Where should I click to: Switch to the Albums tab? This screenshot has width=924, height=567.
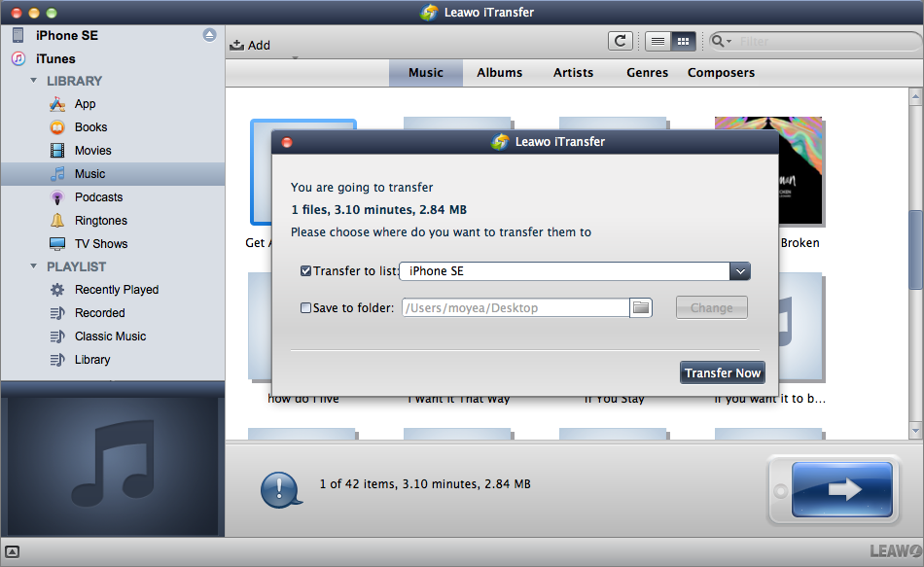pyautogui.click(x=499, y=73)
